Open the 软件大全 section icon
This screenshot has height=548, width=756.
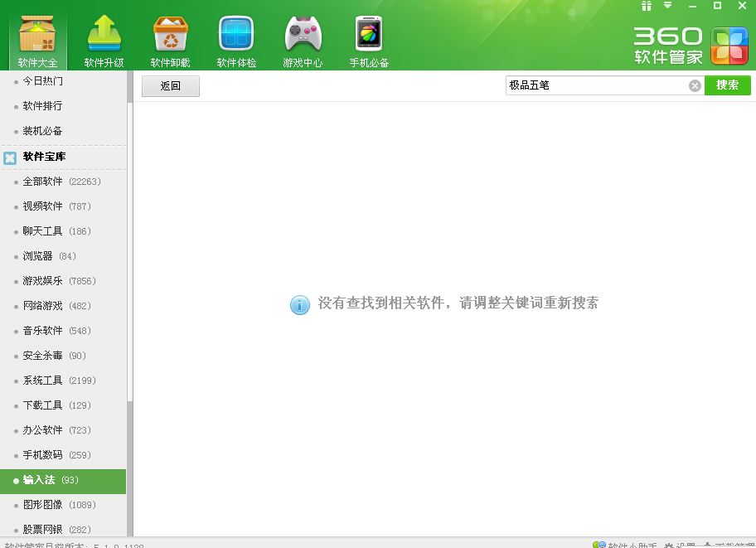coord(36,37)
